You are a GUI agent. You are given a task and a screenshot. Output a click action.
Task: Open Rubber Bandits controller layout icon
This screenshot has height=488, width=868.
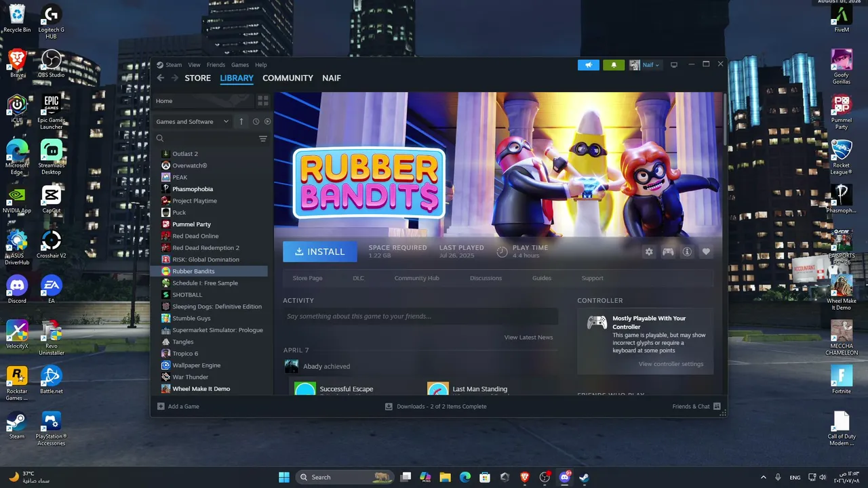(x=668, y=251)
